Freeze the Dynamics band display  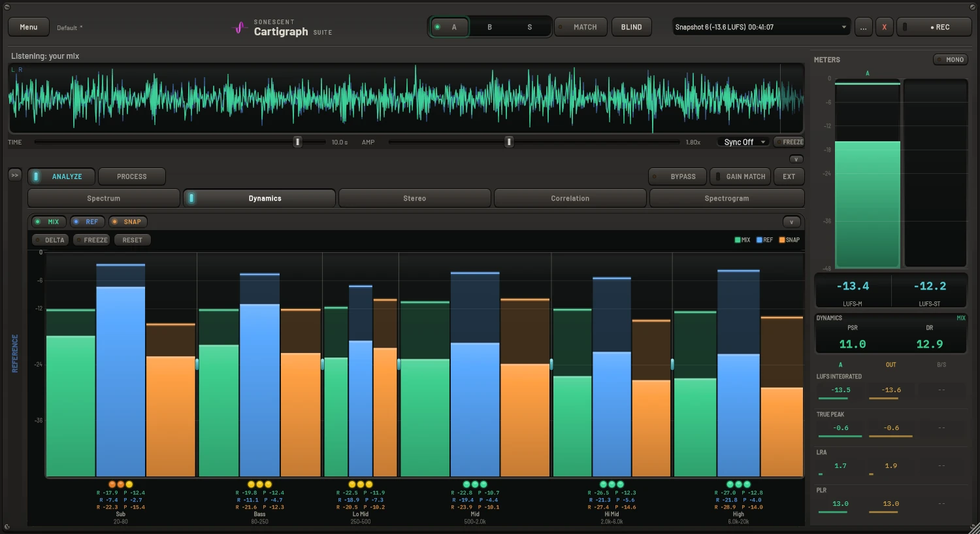pos(91,240)
